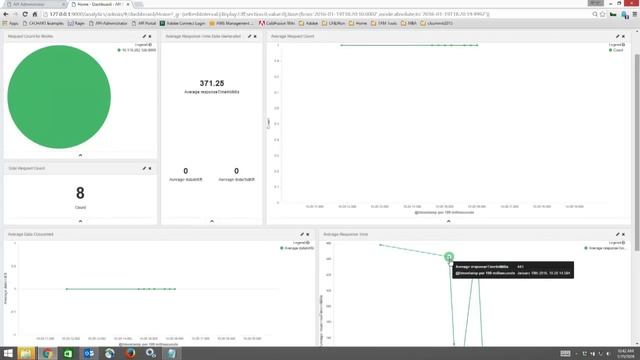The image size is (640, 360).
Task: Expand caret under Total Request Count panel
Action: tap(80, 221)
